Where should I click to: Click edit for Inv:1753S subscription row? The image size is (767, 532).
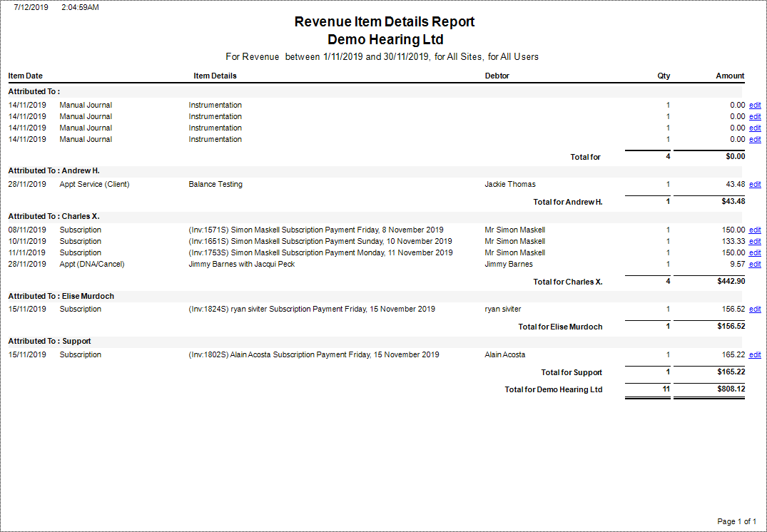click(755, 252)
